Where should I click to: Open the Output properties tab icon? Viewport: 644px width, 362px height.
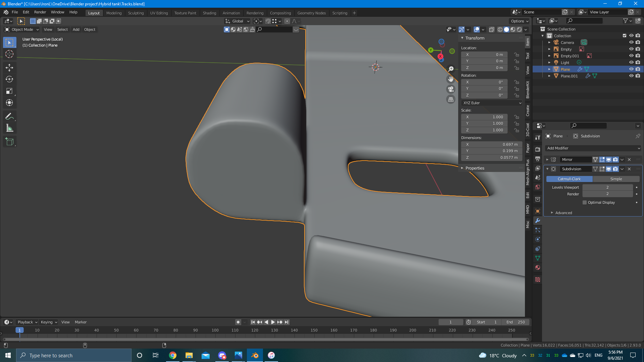[x=538, y=159]
